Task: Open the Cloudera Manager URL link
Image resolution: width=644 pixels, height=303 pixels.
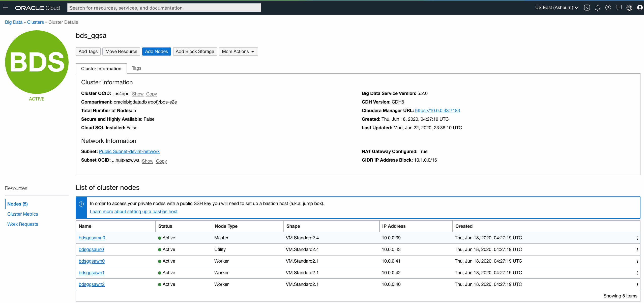Action: click(437, 110)
